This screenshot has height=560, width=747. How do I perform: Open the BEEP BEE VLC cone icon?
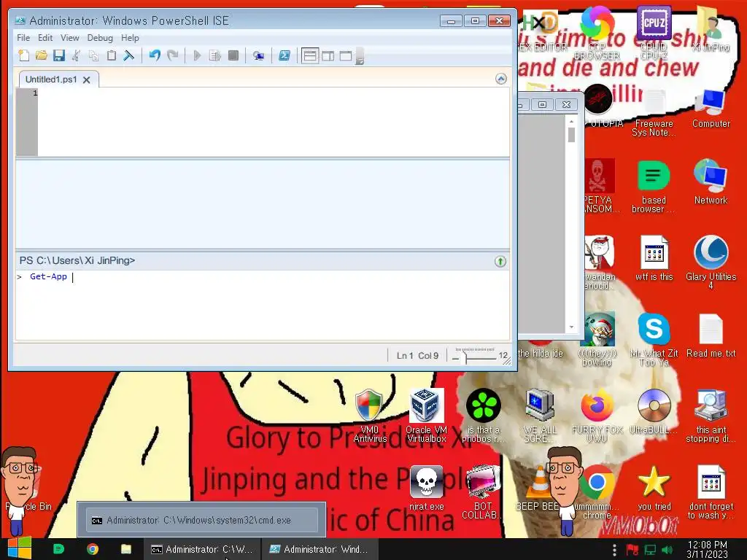[x=539, y=488]
